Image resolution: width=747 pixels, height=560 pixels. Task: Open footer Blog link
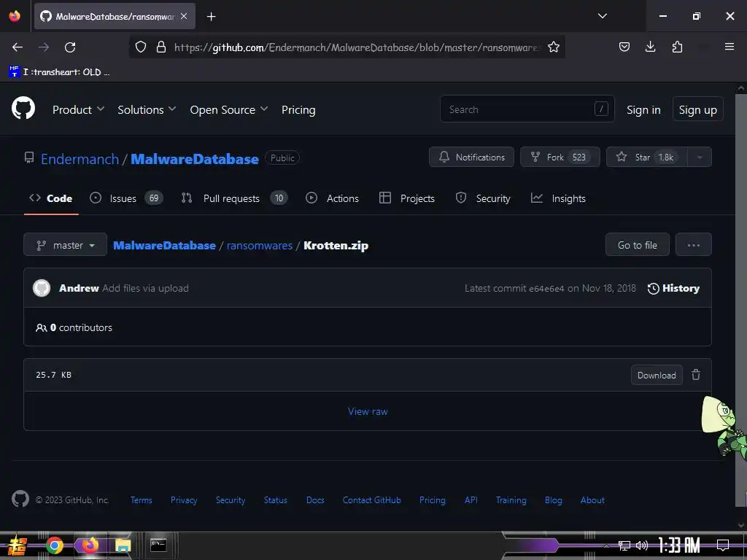click(553, 500)
